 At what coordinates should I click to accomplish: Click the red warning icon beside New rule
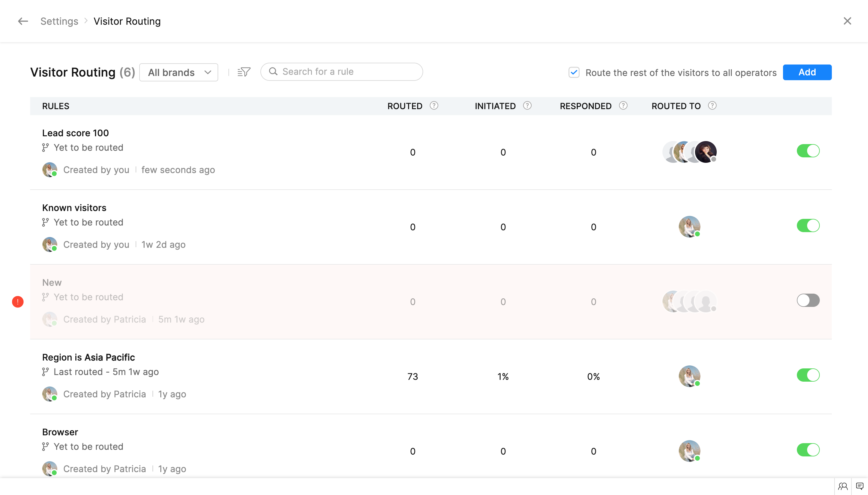click(x=18, y=301)
